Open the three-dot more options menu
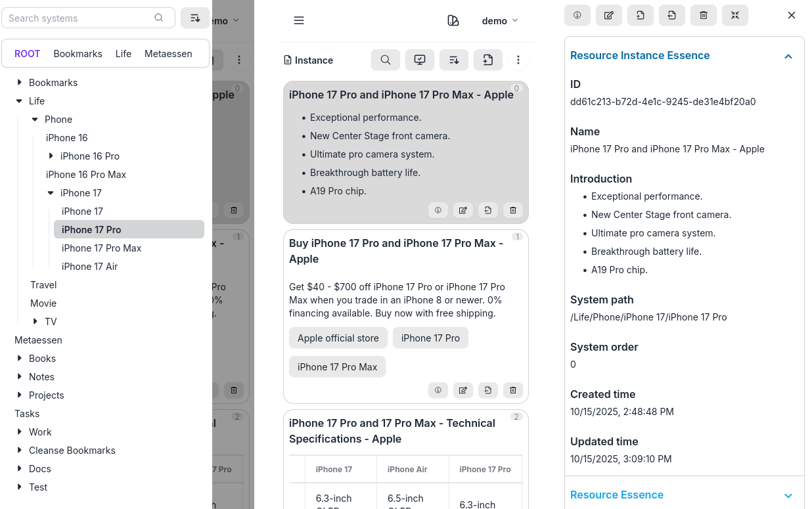 point(518,60)
